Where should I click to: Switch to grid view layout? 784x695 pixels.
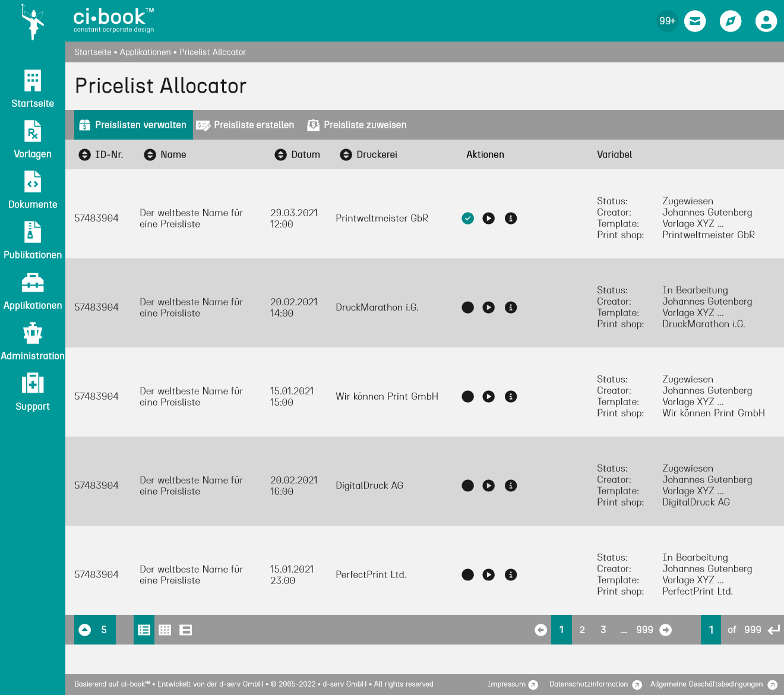165,630
